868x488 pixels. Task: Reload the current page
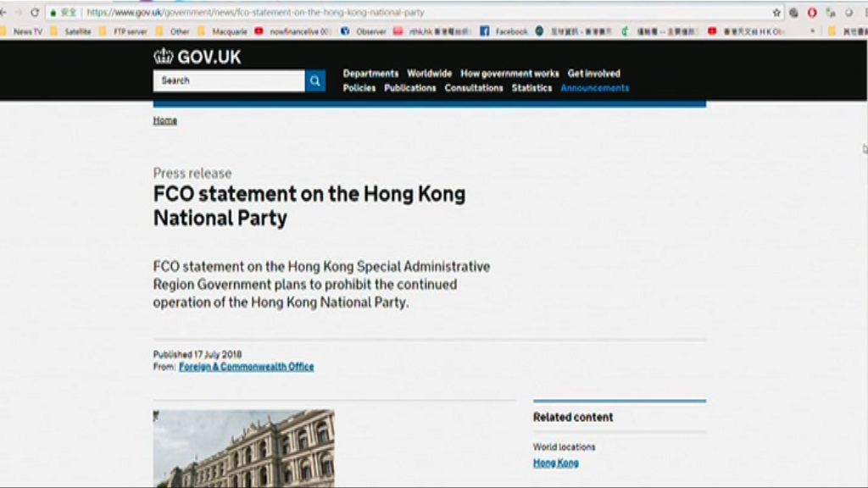tap(35, 12)
